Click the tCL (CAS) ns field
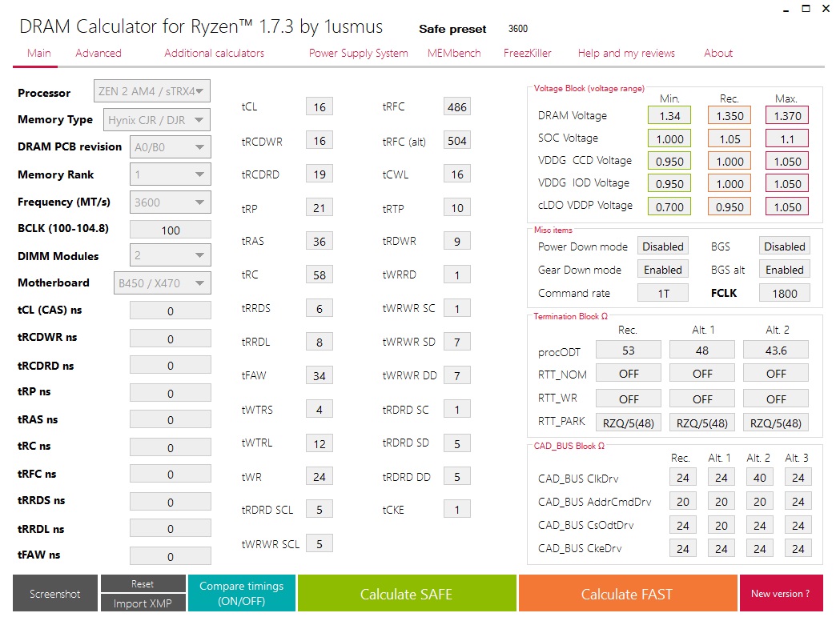 pyautogui.click(x=171, y=310)
